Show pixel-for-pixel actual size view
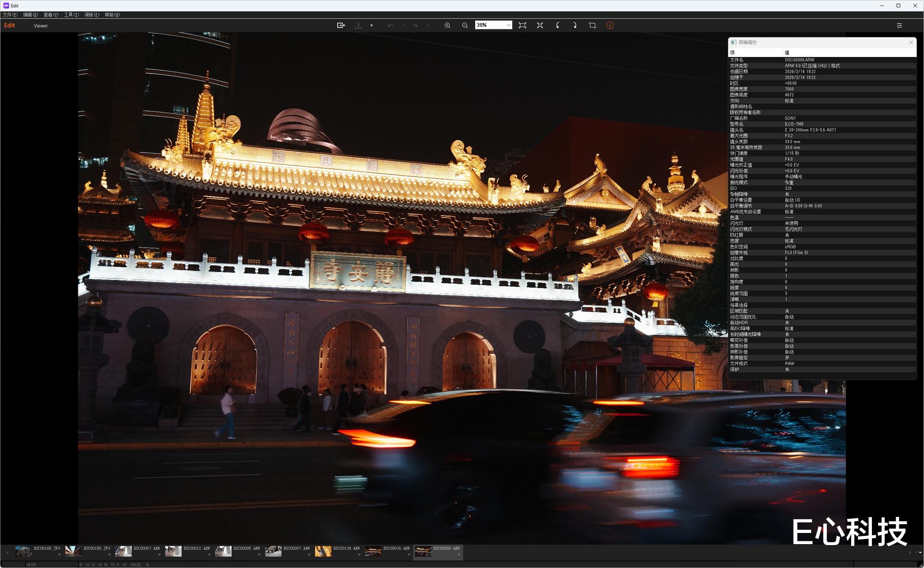924x568 pixels. pyautogui.click(x=540, y=25)
